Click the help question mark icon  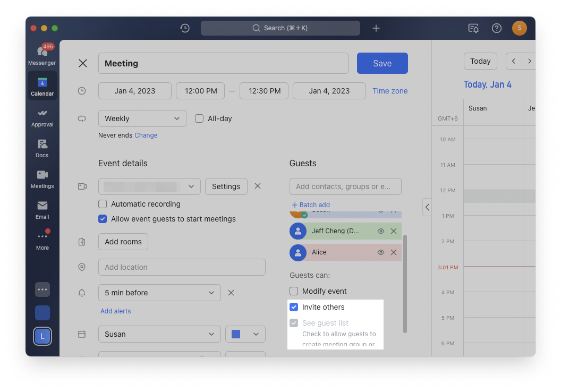click(x=497, y=28)
